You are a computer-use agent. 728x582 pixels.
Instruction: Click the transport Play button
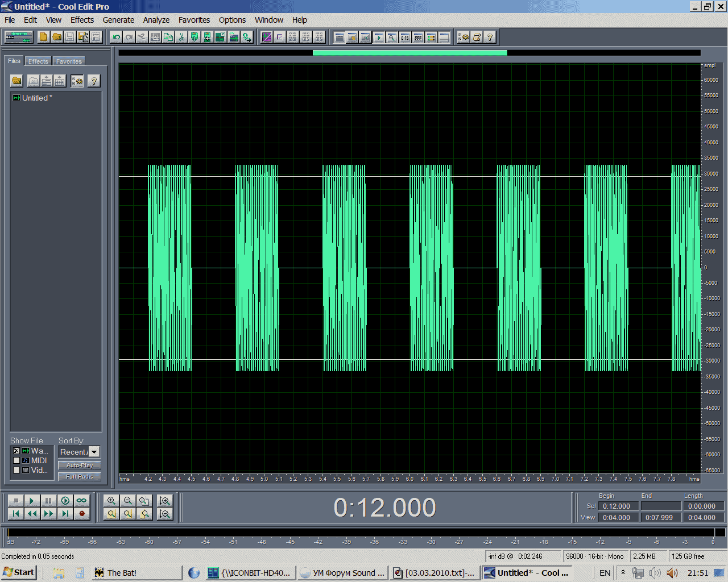point(32,501)
